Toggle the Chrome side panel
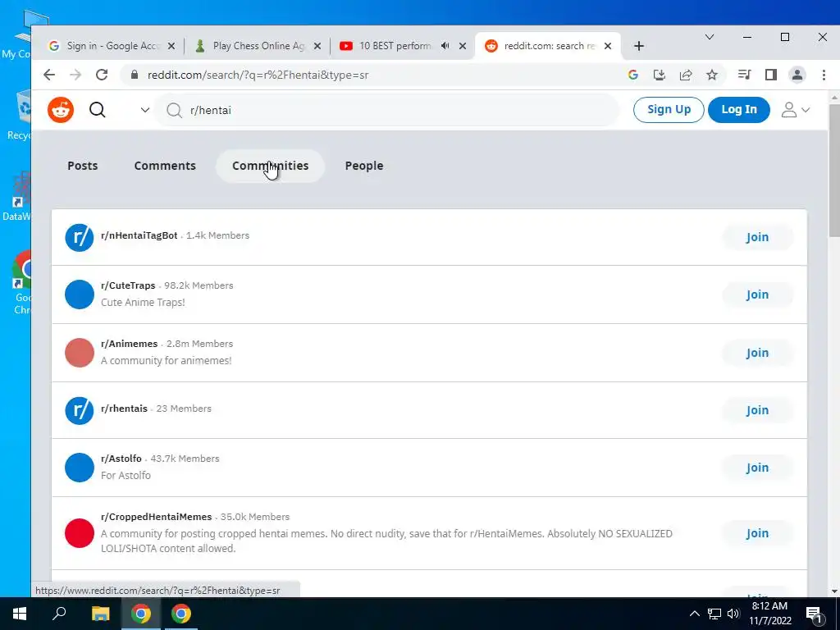Image resolution: width=840 pixels, height=630 pixels. click(771, 75)
